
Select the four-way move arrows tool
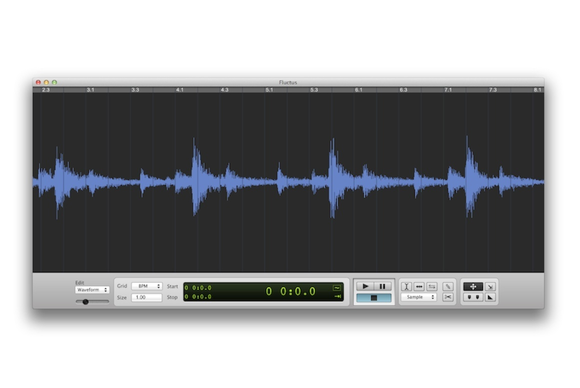click(473, 287)
